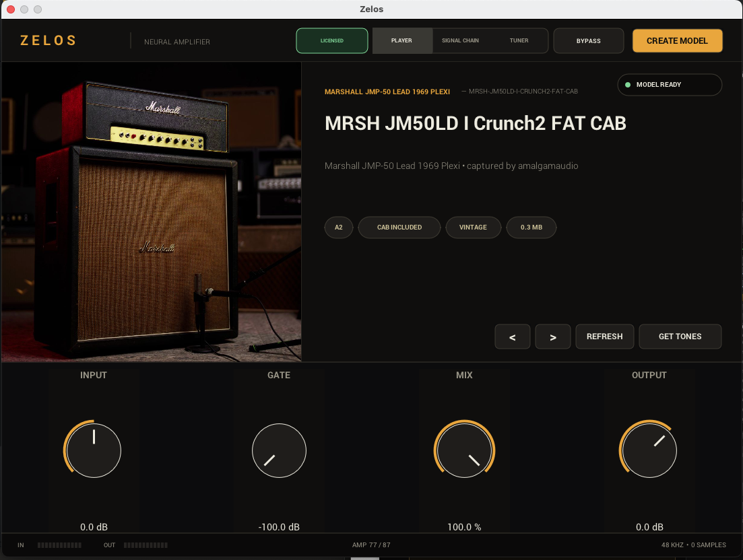Click the OUTPUT knob label
The width and height of the screenshot is (743, 560).
649,375
